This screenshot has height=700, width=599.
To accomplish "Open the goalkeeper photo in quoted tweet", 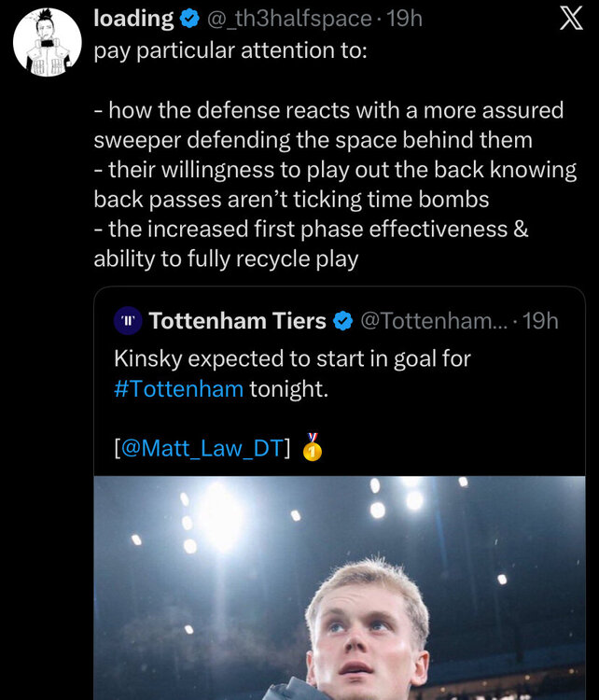I will tap(340, 588).
